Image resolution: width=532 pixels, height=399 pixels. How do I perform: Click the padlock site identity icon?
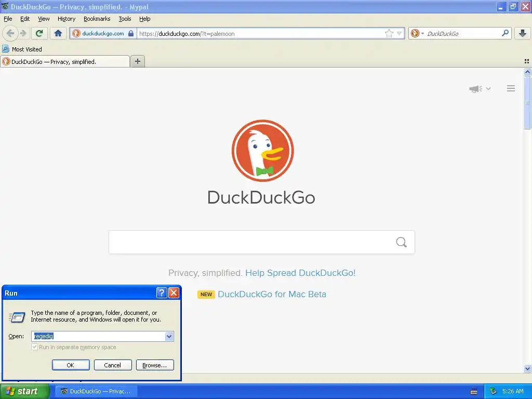(x=131, y=33)
